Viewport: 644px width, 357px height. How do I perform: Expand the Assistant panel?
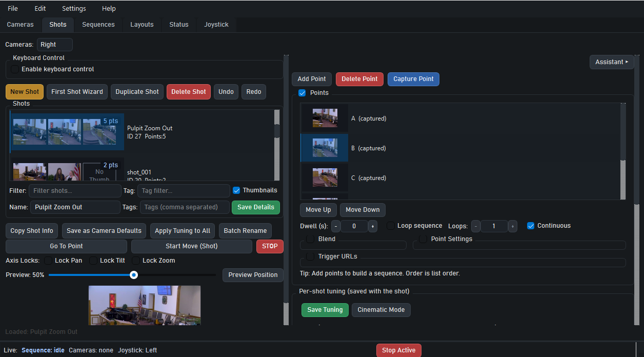coord(611,62)
